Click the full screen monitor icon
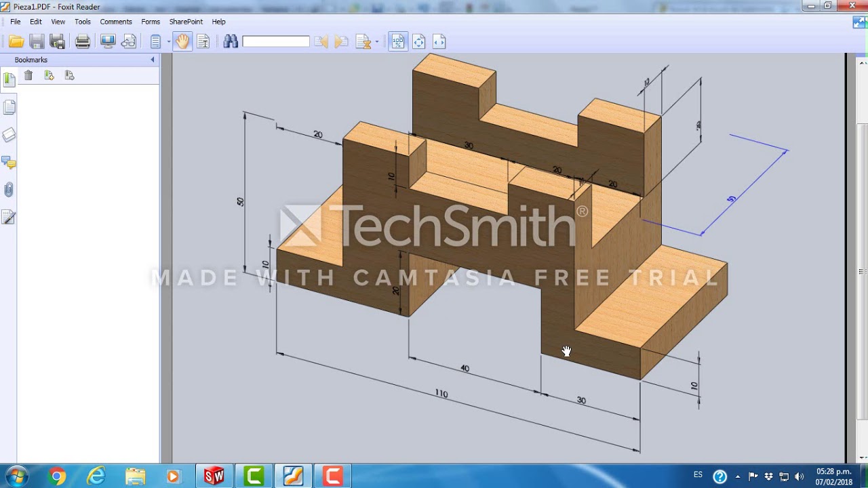This screenshot has width=868, height=488. (108, 42)
